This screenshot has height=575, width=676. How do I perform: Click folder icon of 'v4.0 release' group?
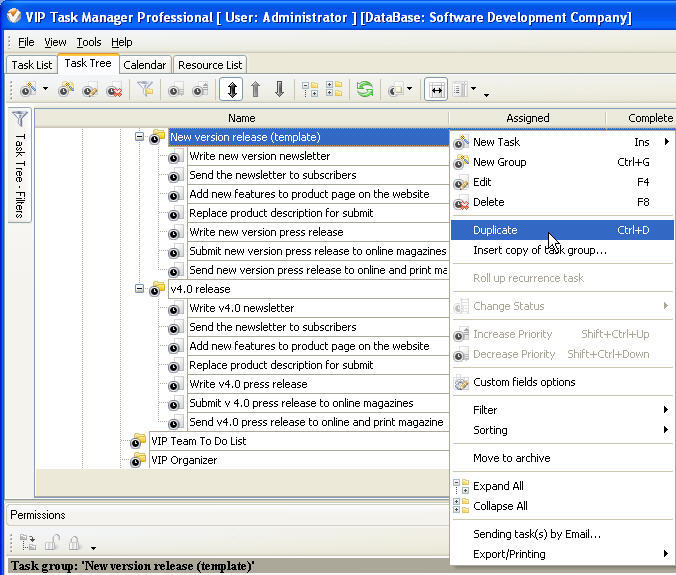(x=157, y=288)
